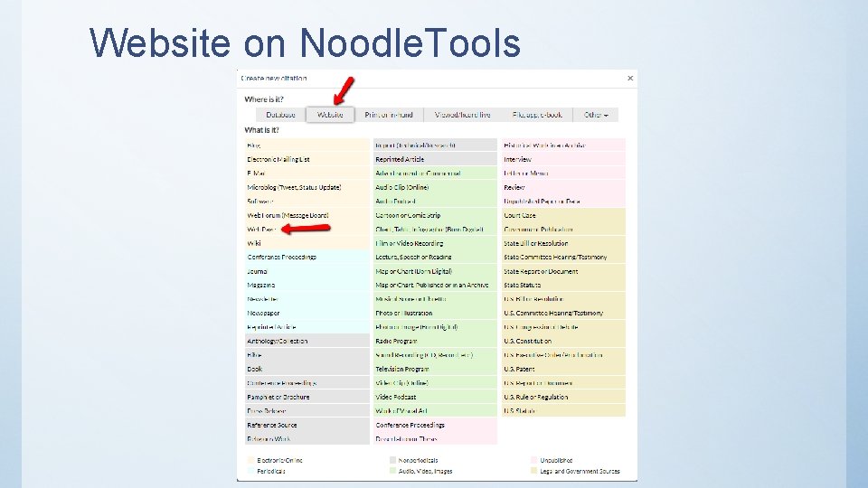The image size is (868, 488).
Task: Choose Blog as the source type
Action: pos(307,145)
